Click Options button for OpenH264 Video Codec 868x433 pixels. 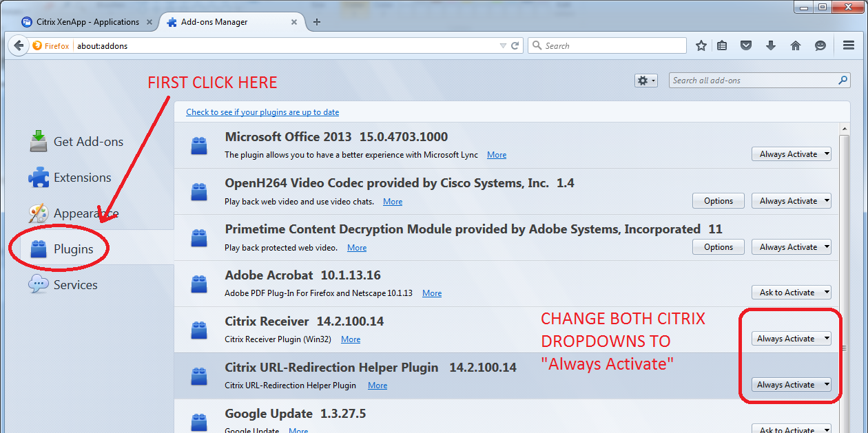coord(719,201)
